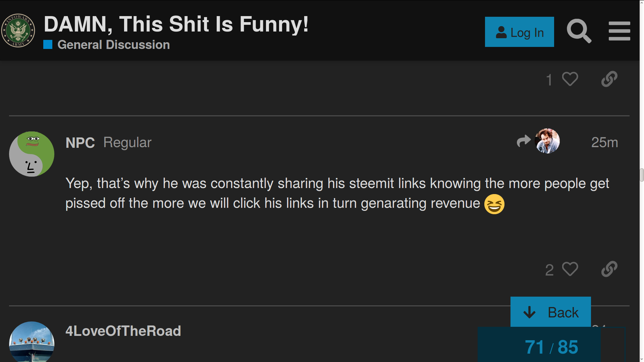Open NPC's profile avatar
644x362 pixels.
(x=32, y=154)
